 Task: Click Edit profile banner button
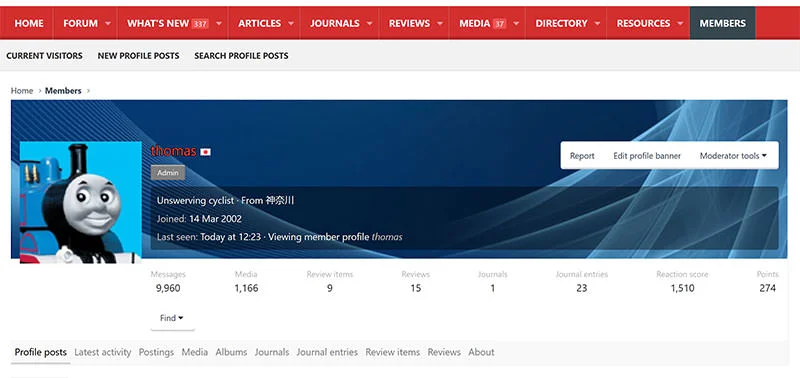pos(647,156)
